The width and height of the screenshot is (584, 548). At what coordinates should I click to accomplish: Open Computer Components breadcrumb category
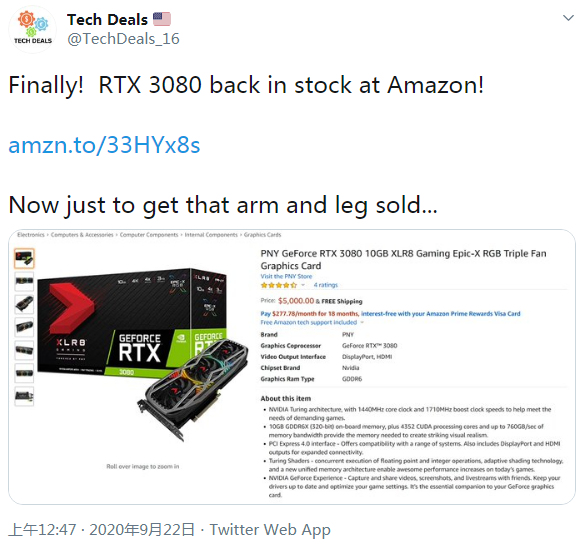[149, 235]
